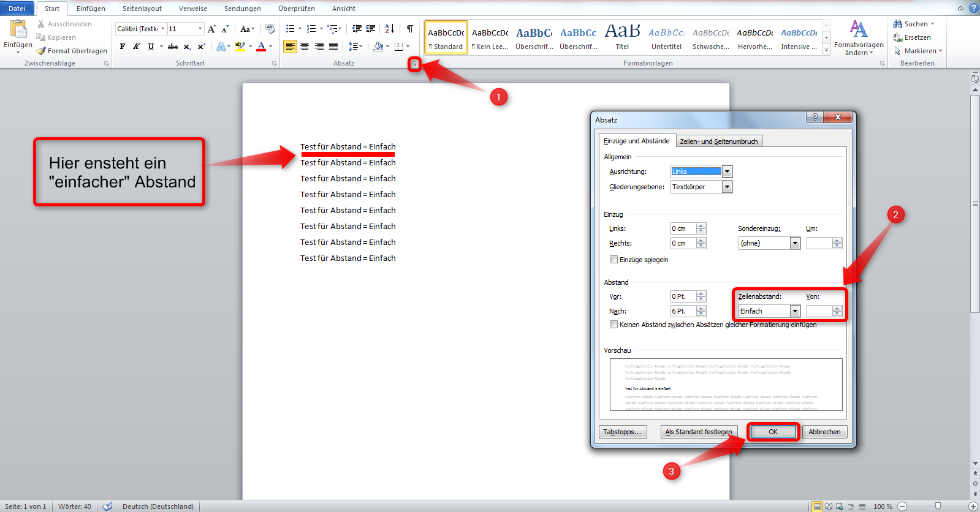Open Gliederungsebene Textkörper dropdown
Screen dimensions: 980x512
pyautogui.click(x=727, y=187)
